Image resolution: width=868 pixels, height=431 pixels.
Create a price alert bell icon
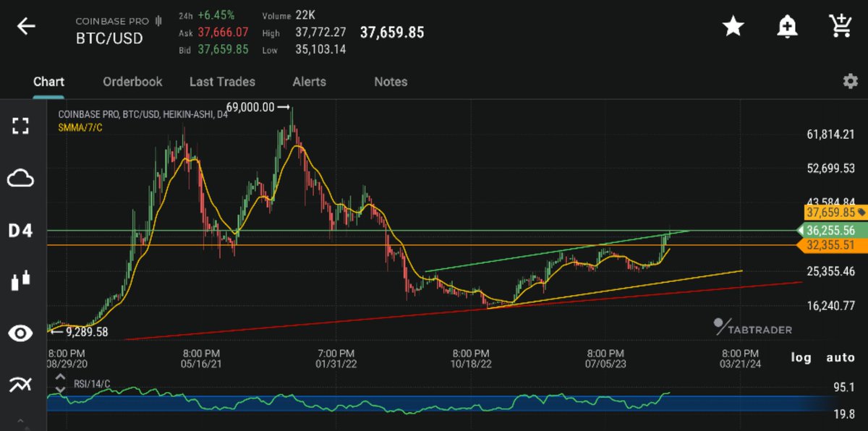pos(786,27)
